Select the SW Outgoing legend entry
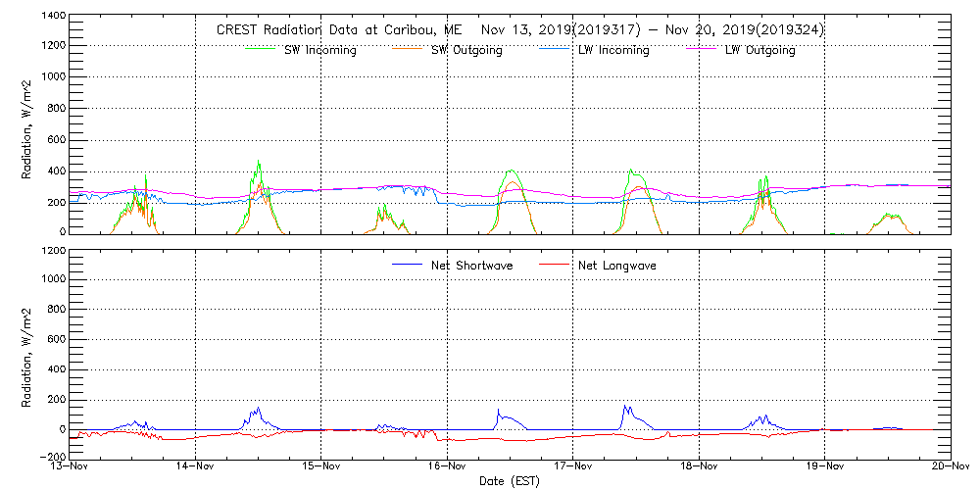The width and height of the screenshot is (980, 490). pos(466,51)
